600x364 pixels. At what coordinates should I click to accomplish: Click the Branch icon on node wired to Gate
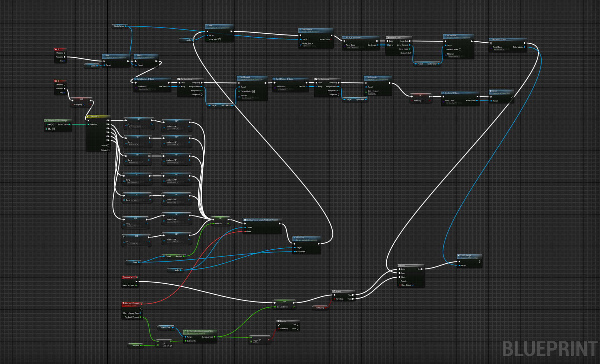(x=334, y=291)
